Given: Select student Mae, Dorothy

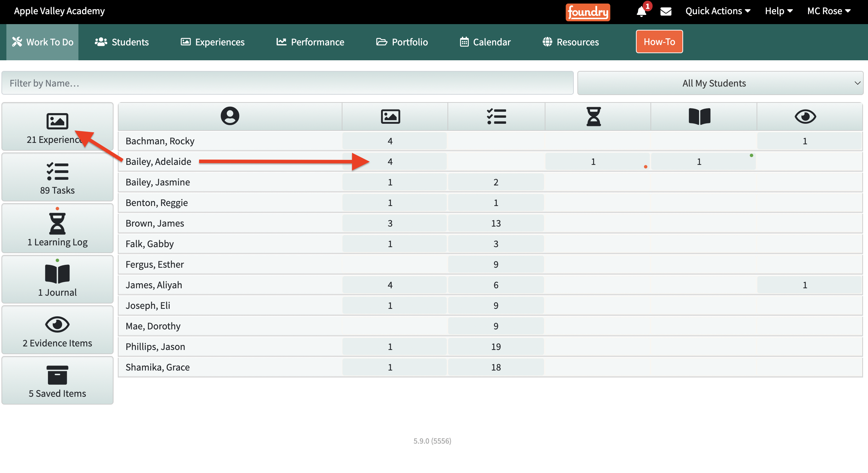Looking at the screenshot, I should [153, 326].
